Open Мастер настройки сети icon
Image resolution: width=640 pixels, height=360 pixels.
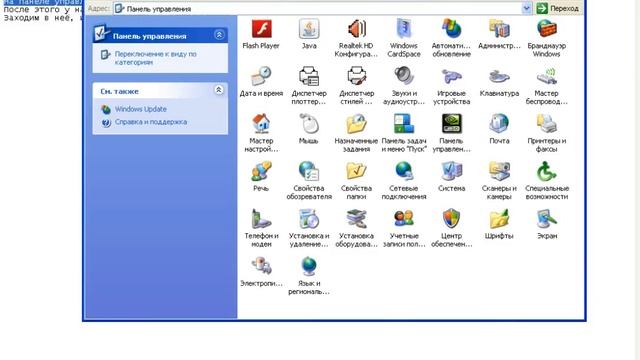[261, 124]
